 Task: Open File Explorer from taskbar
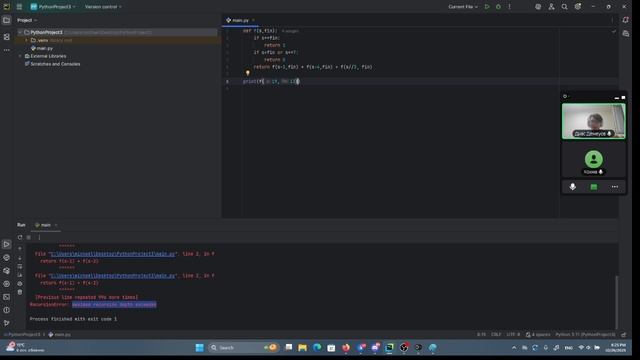point(302,348)
